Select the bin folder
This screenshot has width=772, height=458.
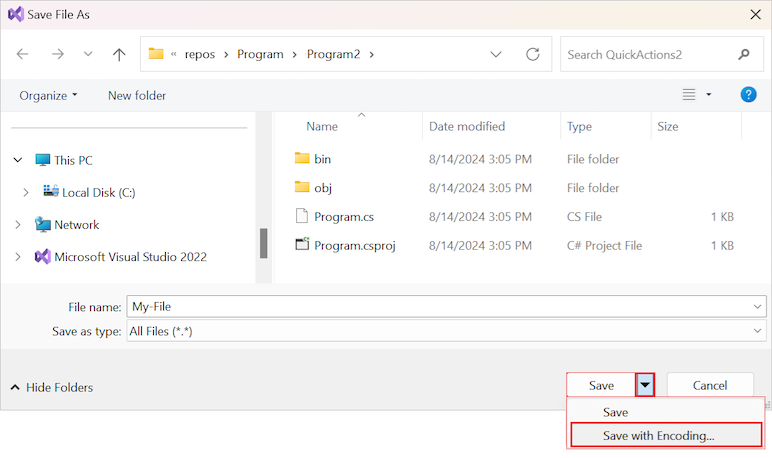pyautogui.click(x=322, y=159)
